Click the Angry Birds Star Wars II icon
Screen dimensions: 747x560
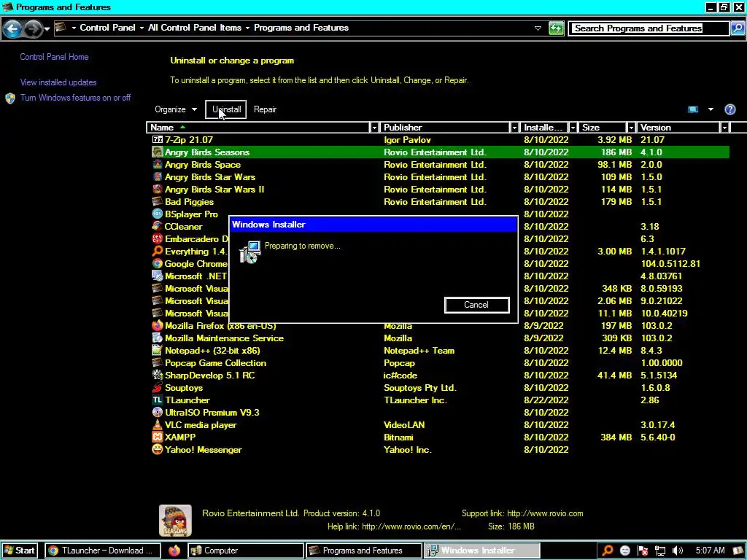(x=158, y=189)
